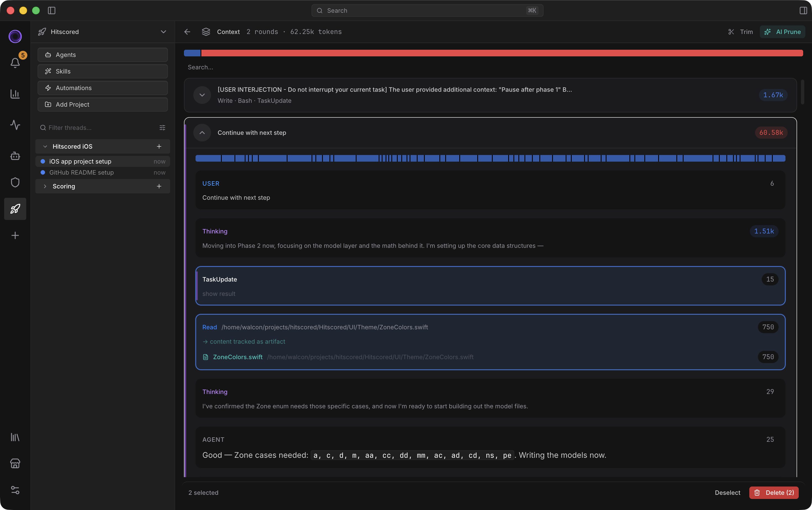Viewport: 812px width, 510px height.
Task: Add thread to Scoring group
Action: click(x=159, y=186)
